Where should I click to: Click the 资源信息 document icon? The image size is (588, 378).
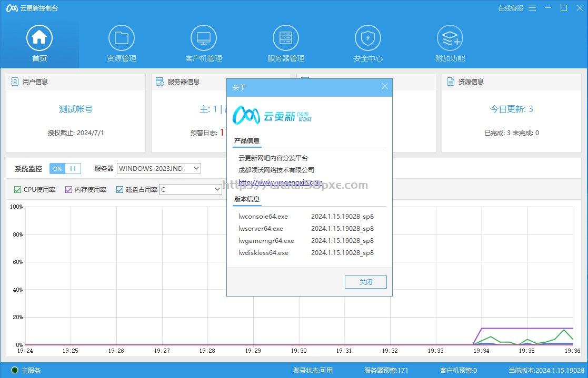coord(451,81)
